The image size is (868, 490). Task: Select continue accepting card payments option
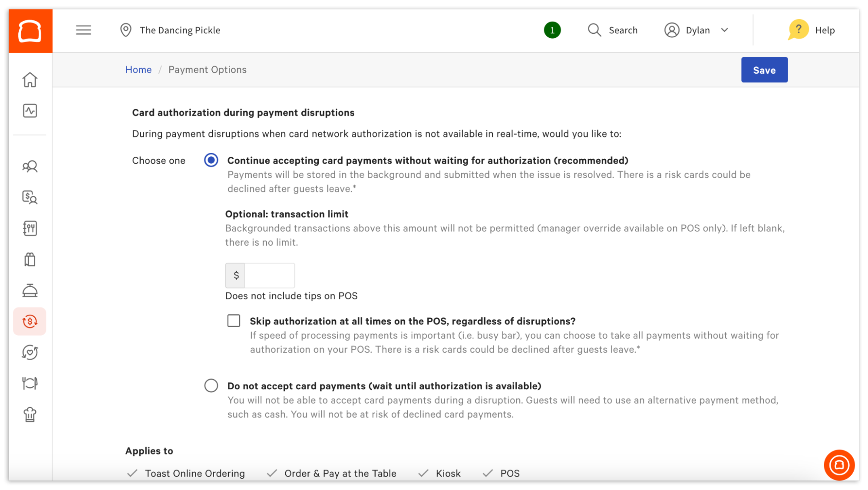(x=211, y=160)
